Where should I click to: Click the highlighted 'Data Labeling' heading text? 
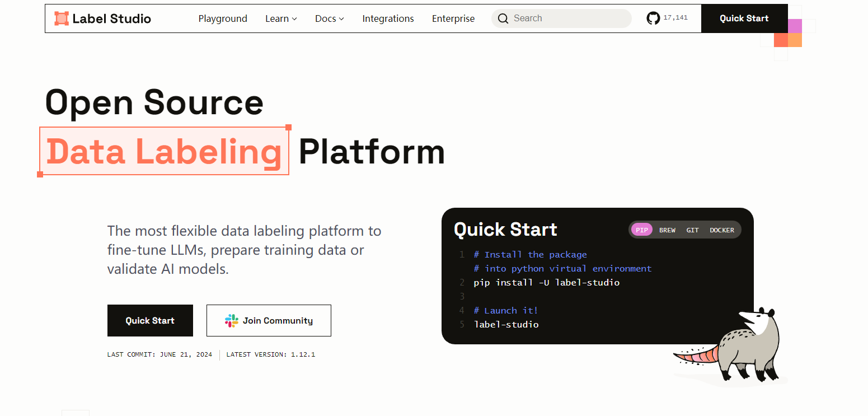click(164, 151)
